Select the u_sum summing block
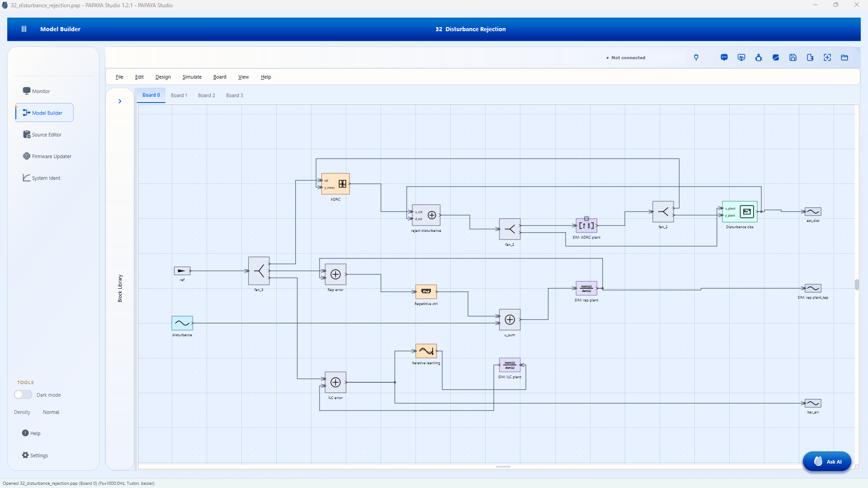 [509, 319]
